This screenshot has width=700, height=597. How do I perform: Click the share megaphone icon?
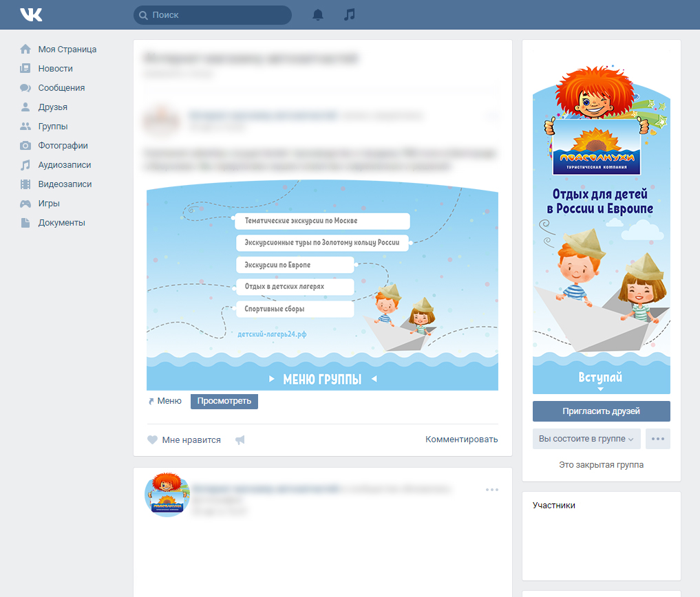240,439
